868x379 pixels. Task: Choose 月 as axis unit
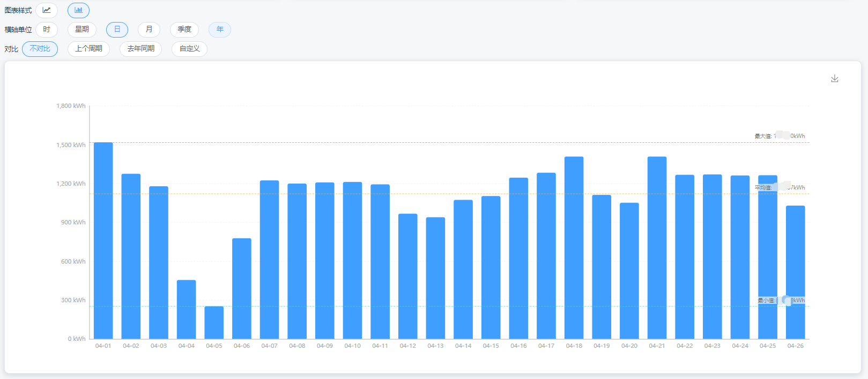(x=149, y=30)
